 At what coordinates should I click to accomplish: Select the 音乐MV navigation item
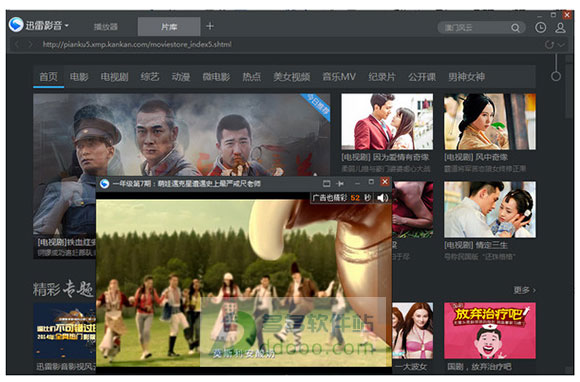click(x=339, y=77)
